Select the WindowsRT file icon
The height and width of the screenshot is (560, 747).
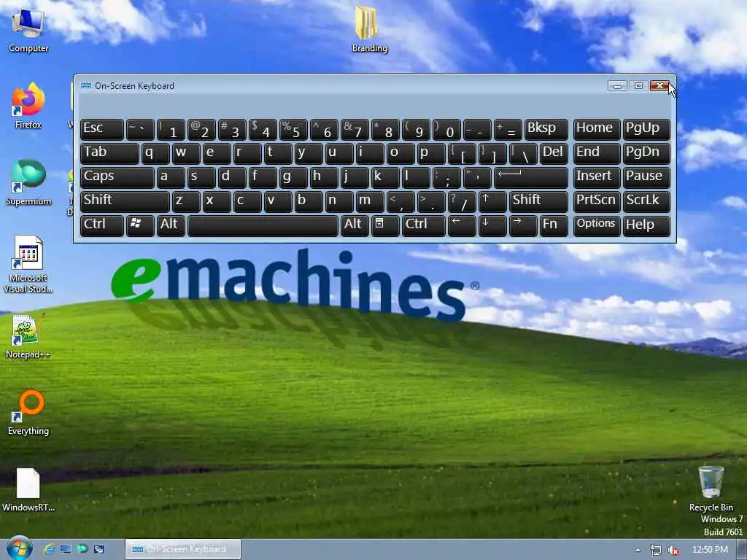[28, 489]
